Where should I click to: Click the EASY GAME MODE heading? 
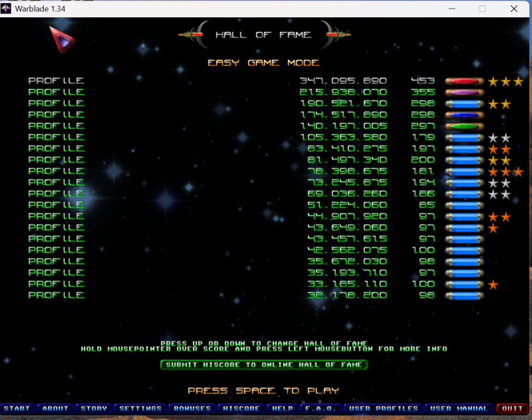[x=263, y=62]
